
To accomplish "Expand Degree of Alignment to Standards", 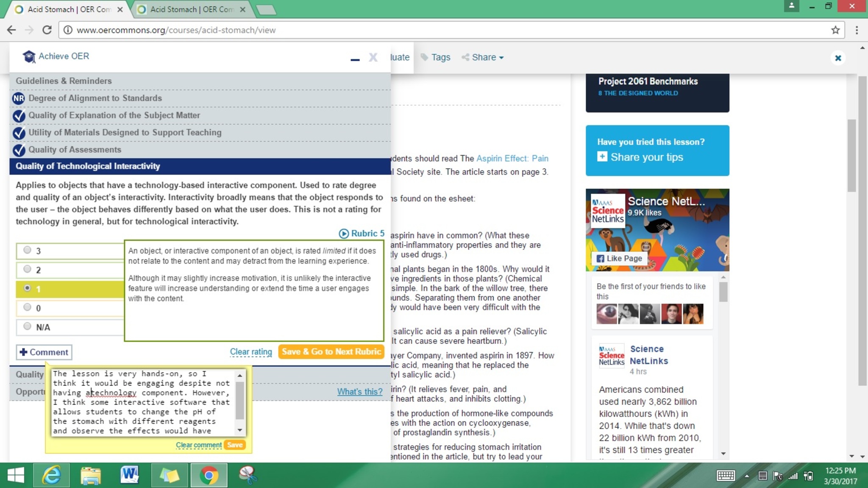I will coord(95,98).
